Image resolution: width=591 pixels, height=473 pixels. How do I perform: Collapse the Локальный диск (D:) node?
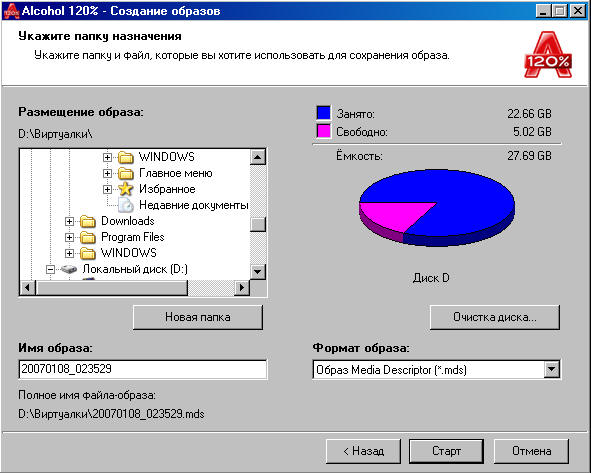pos(50,269)
